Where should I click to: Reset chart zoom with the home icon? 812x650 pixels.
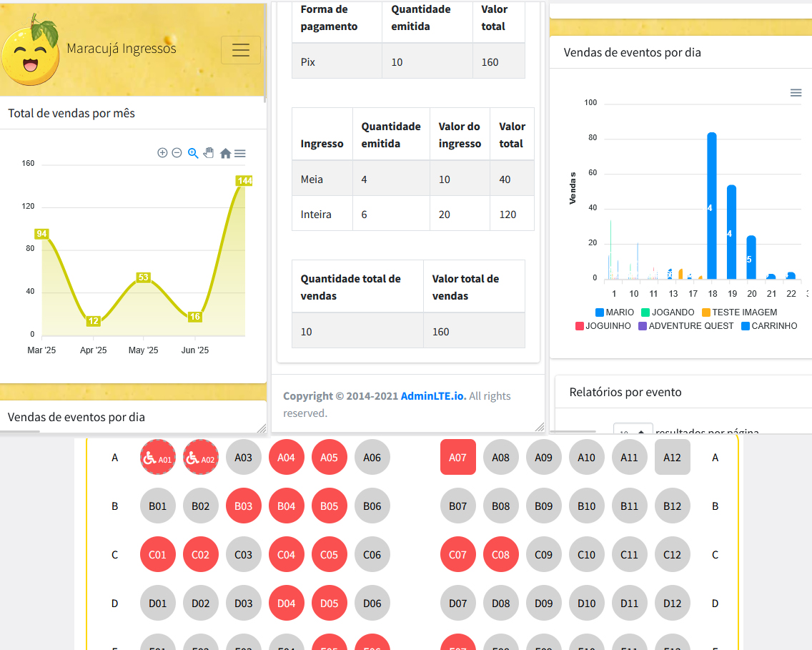(225, 153)
